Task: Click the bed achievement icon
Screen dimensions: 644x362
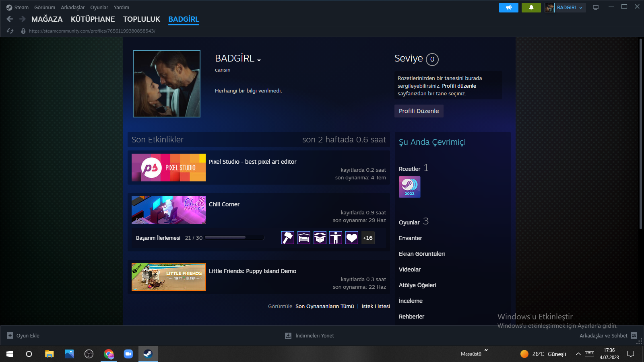Action: coord(304,238)
